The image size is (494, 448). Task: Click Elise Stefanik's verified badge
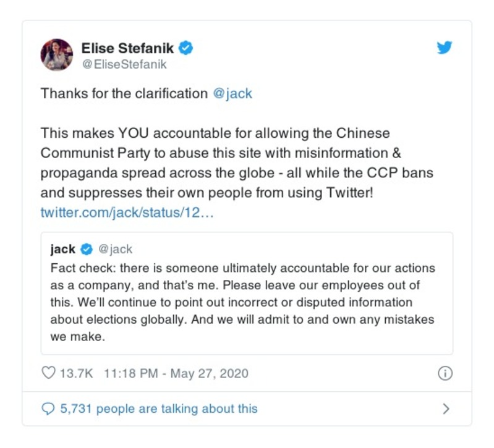click(184, 48)
